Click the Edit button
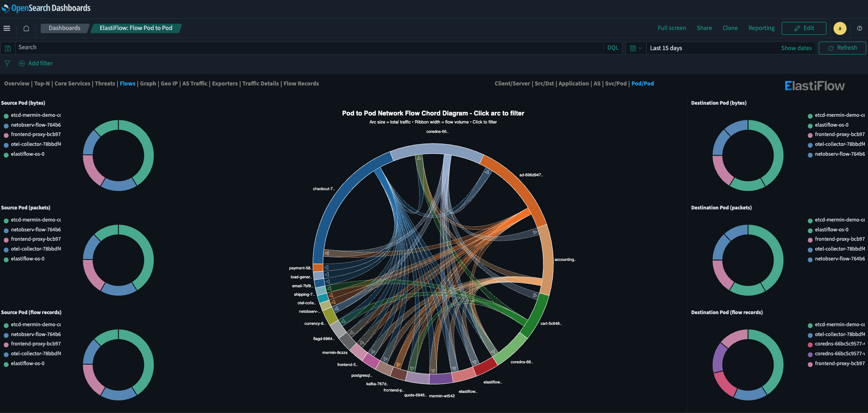 click(x=804, y=28)
